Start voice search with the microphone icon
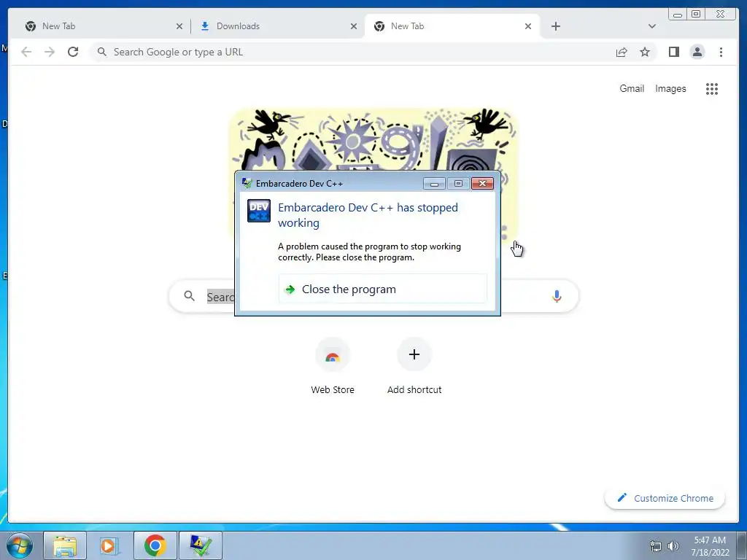 [557, 296]
